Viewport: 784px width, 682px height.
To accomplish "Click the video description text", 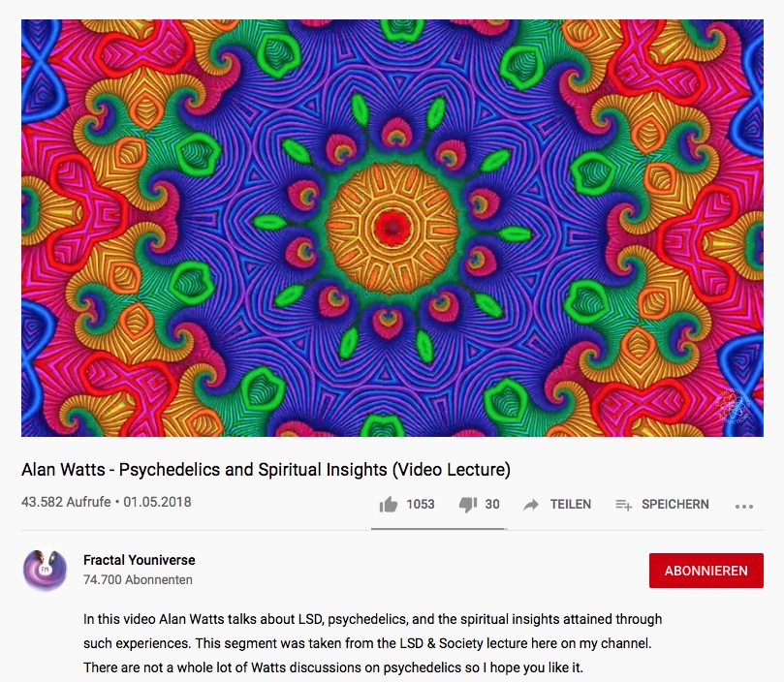I will [372, 643].
